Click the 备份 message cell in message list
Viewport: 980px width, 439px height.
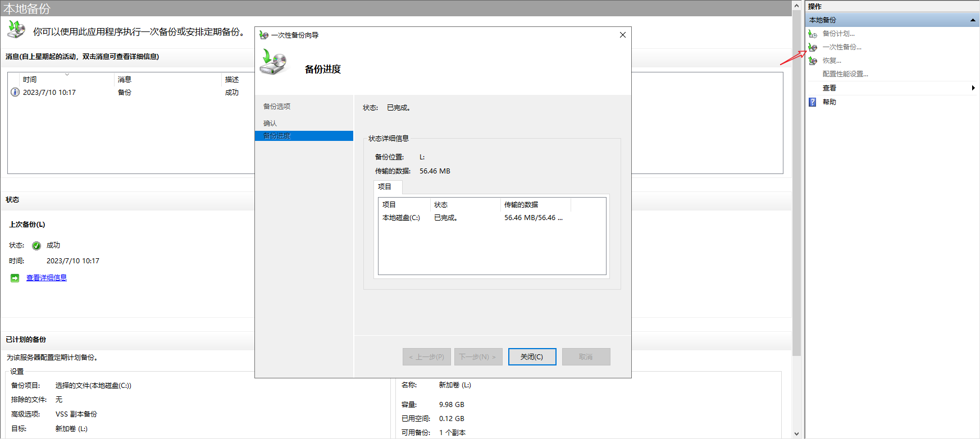point(125,93)
